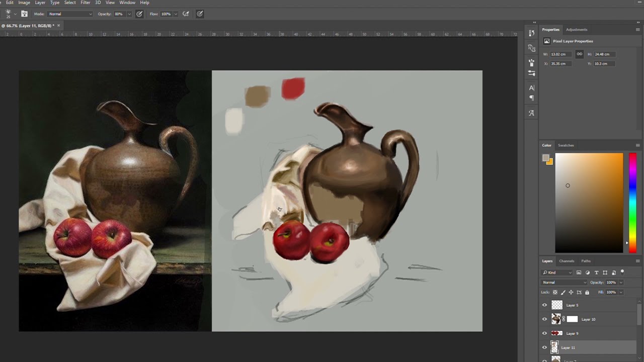Hide Layer 9 visibility eye
The height and width of the screenshot is (362, 644).
(x=544, y=333)
